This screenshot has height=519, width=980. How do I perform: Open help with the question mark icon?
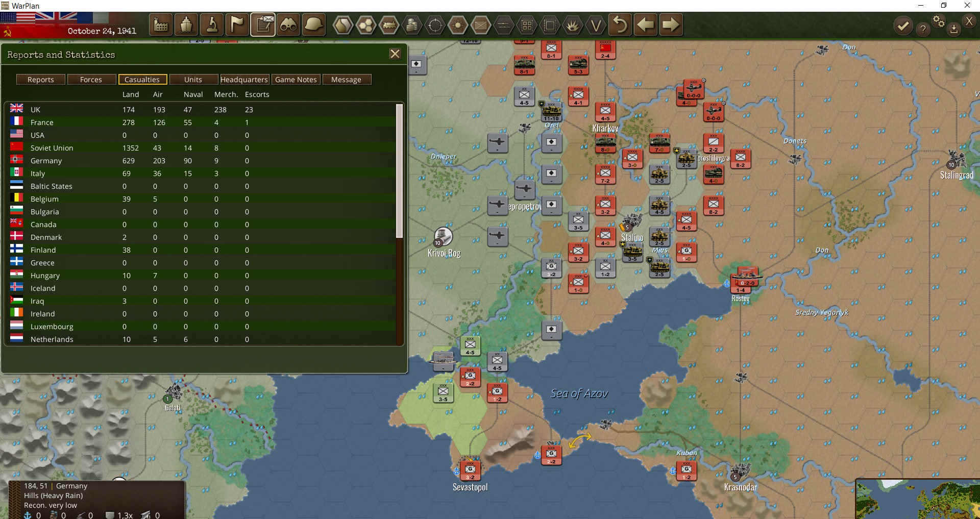point(923,29)
